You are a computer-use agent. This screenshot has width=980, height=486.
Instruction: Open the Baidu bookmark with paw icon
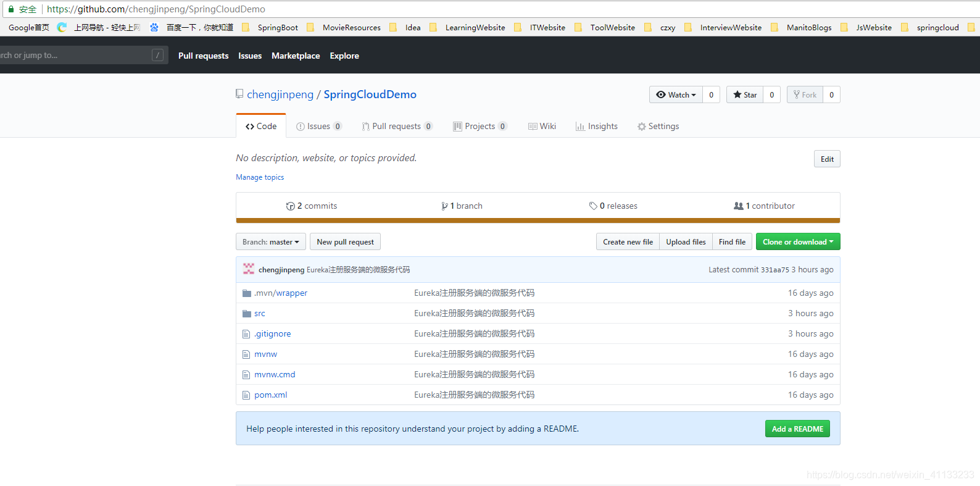click(x=191, y=27)
